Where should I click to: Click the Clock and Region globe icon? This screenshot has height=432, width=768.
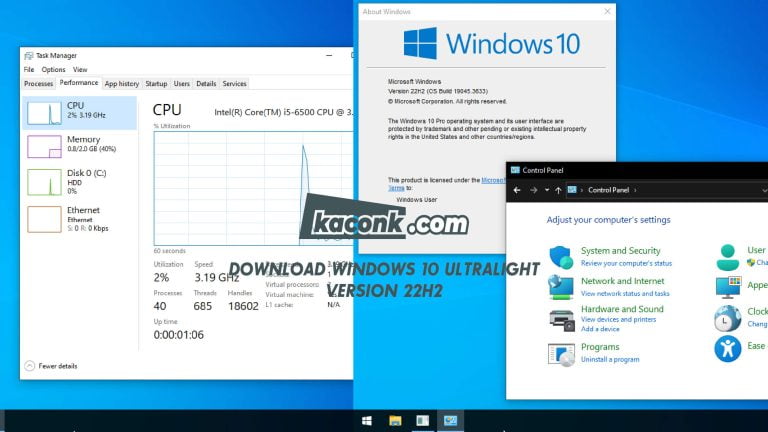coord(727,318)
